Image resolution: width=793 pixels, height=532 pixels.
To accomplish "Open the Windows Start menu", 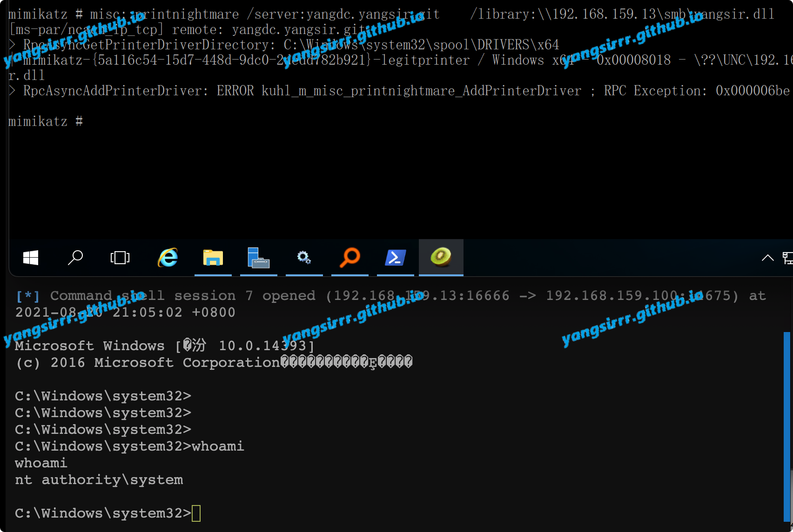I will tap(31, 258).
